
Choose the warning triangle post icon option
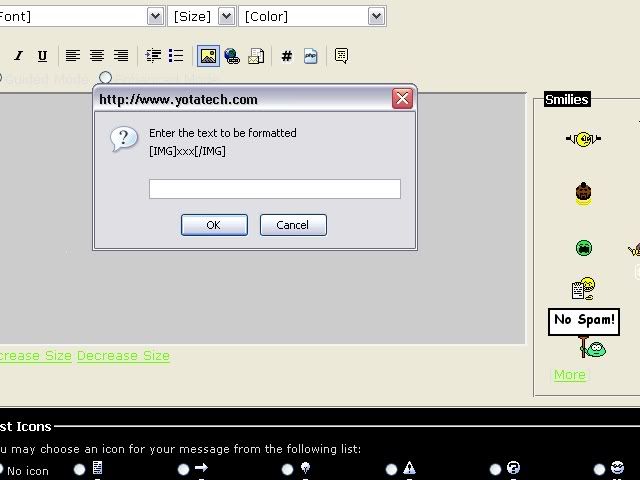pos(391,469)
